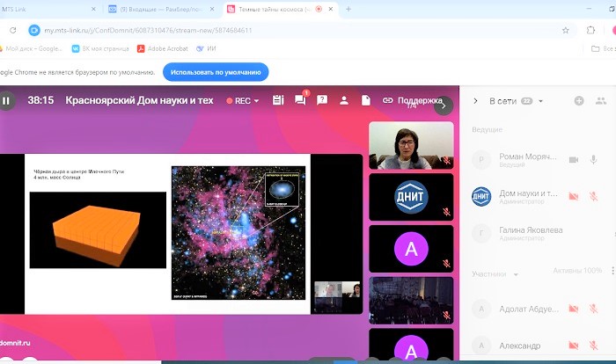Toggle camera for Роман Моряч
The width and height of the screenshot is (616, 364).
click(573, 159)
